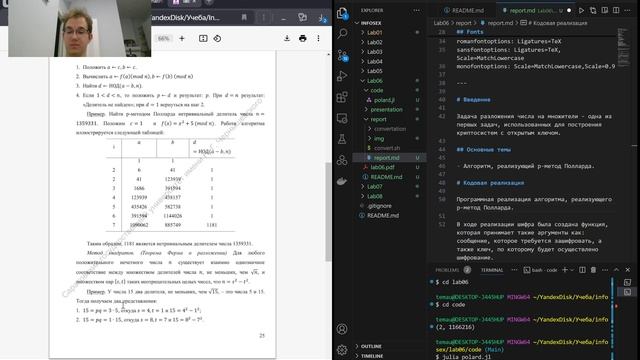The height and width of the screenshot is (360, 640).
Task: Click the PDF fit-to-page icon
Action: click(203, 38)
